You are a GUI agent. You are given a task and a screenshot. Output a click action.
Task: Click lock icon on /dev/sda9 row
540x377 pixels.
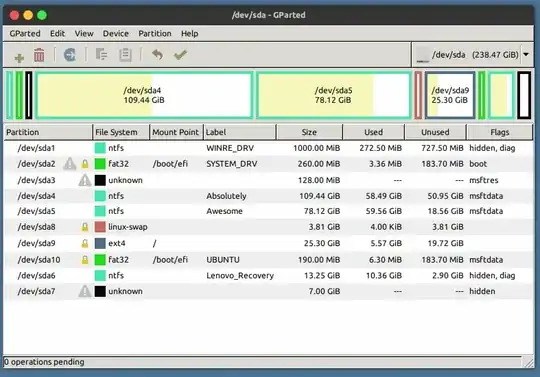[x=85, y=243]
